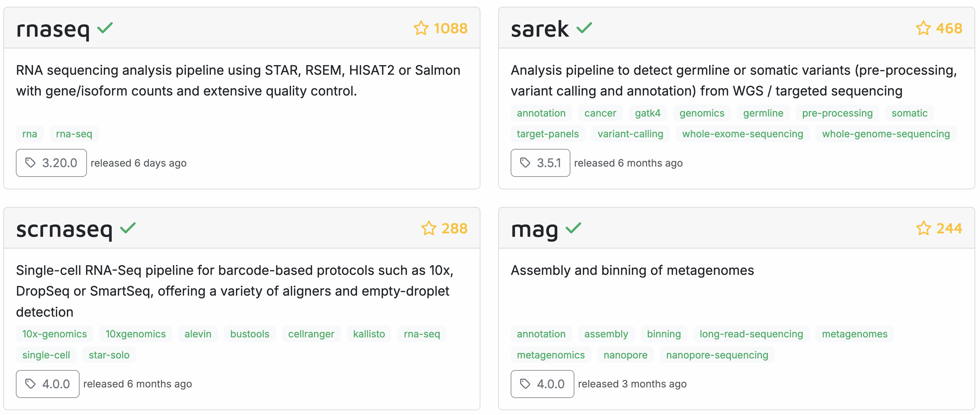Image resolution: width=980 pixels, height=415 pixels.
Task: Select the gatk4 topic tag
Action: [648, 113]
